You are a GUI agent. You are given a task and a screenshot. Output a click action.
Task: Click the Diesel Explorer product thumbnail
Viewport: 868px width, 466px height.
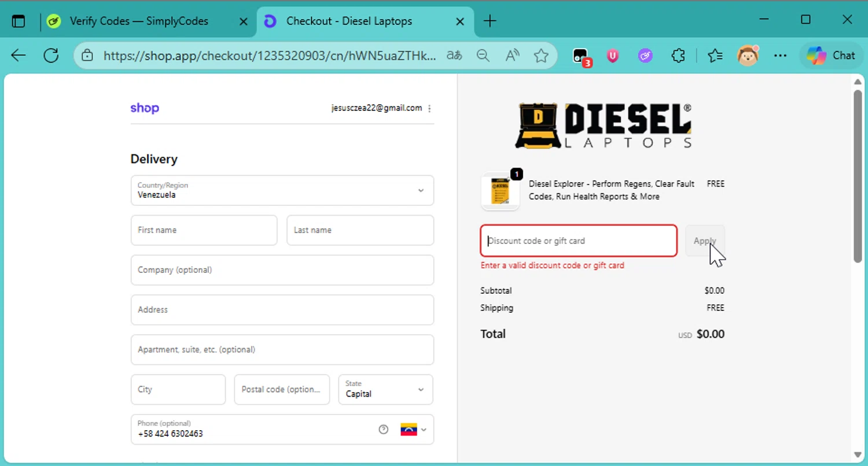[x=501, y=191]
